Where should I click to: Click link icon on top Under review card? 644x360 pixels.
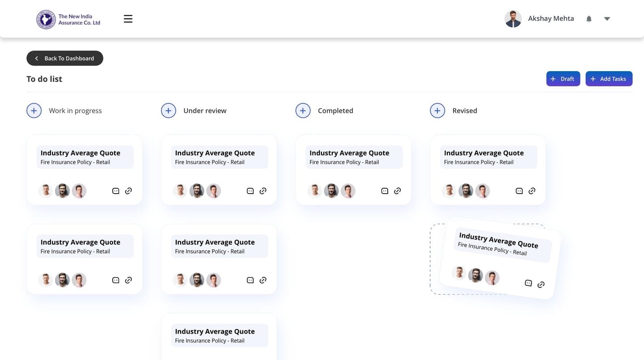263,191
